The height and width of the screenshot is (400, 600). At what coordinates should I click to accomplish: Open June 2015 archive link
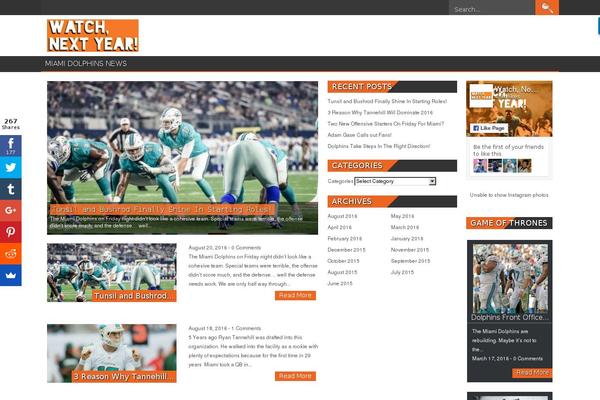[x=340, y=284]
